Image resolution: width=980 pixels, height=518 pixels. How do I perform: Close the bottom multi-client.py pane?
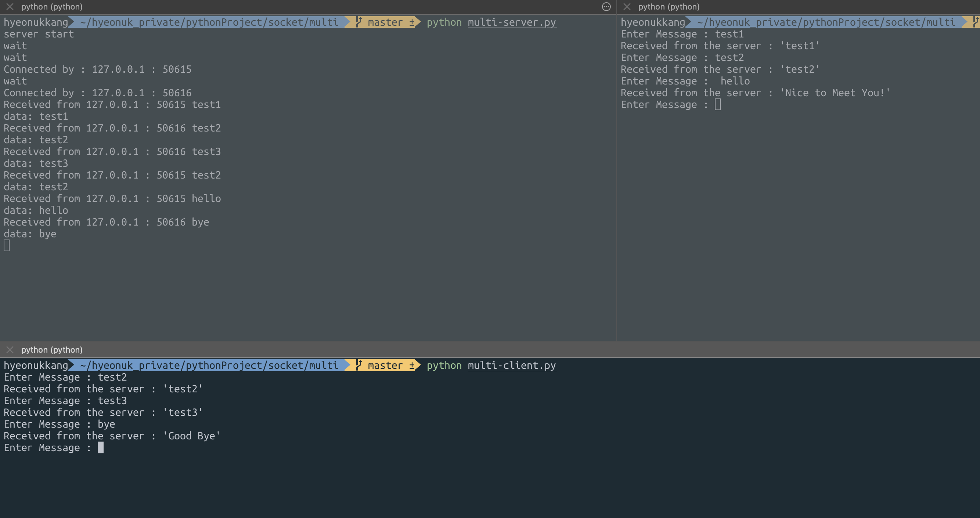[10, 350]
